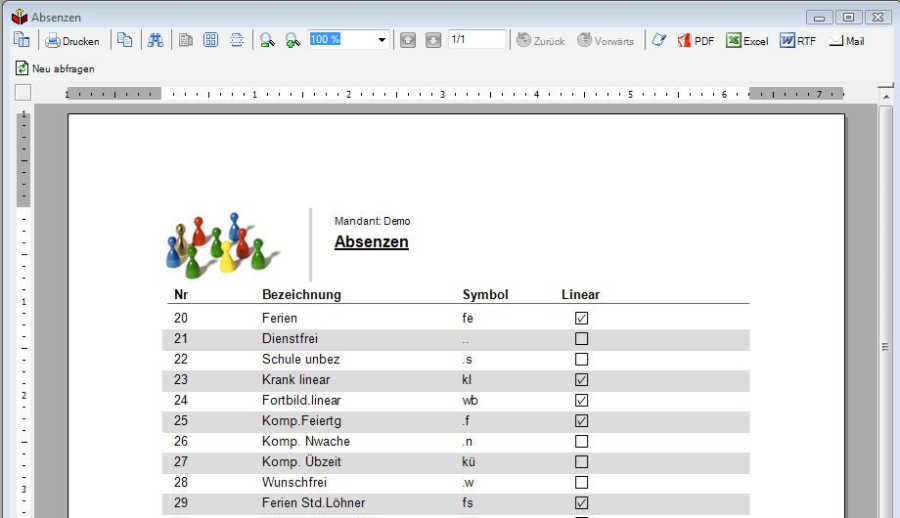The height and width of the screenshot is (518, 900).
Task: Click the symbol kü cell
Action: pos(468,462)
